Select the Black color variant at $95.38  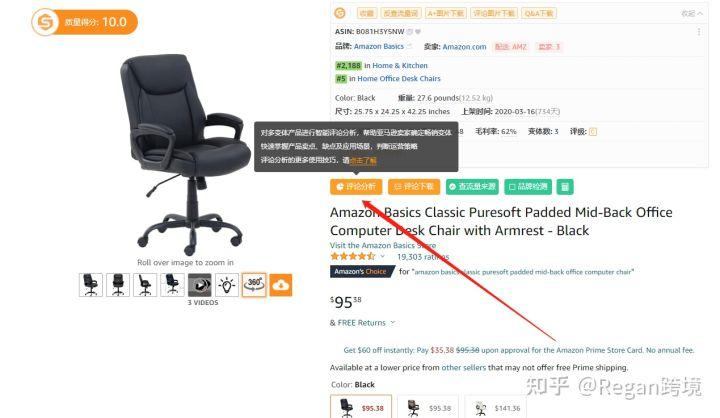coord(361,407)
